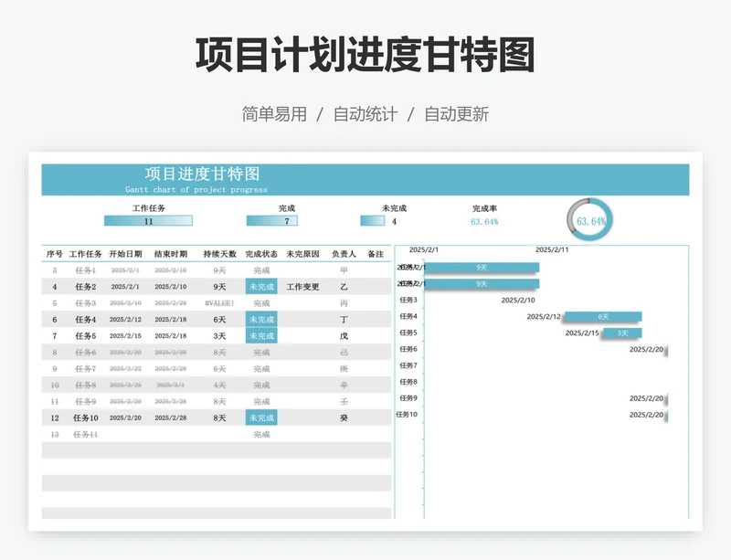This screenshot has height=560, width=731.
Task: Click row number 6 cell
Action: [55, 320]
